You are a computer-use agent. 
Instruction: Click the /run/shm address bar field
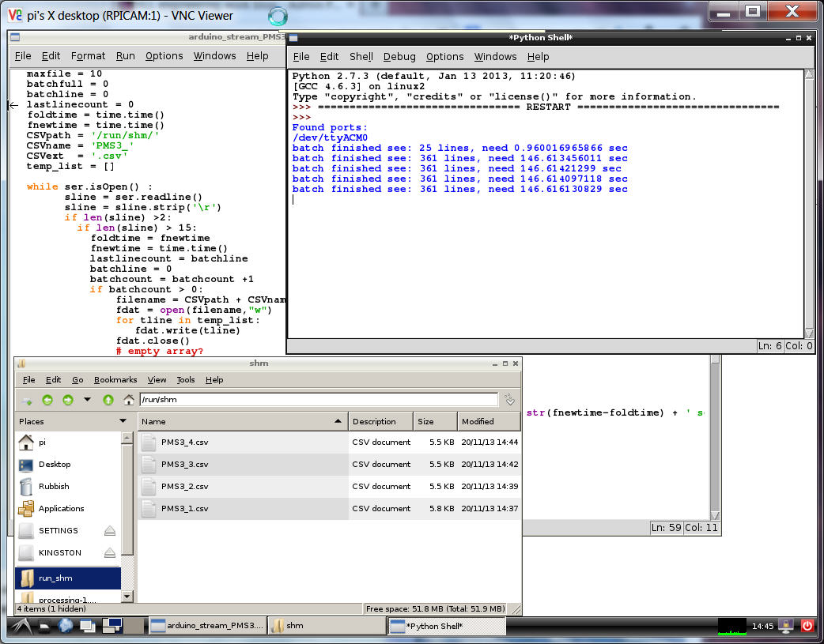pyautogui.click(x=318, y=400)
